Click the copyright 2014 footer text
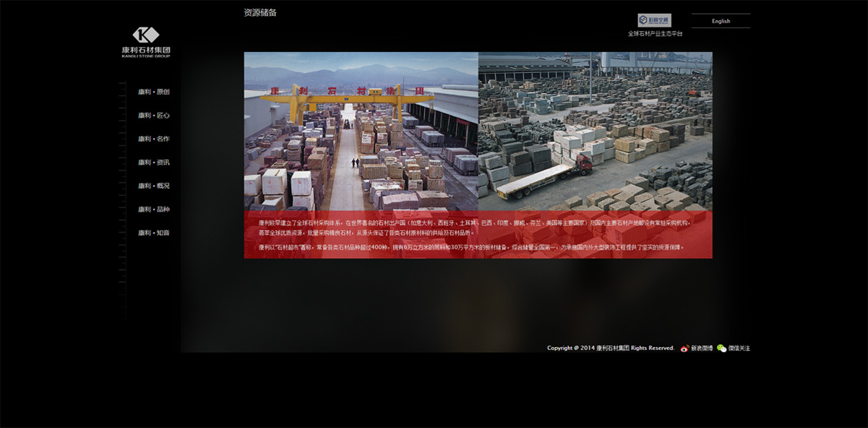 tap(610, 348)
